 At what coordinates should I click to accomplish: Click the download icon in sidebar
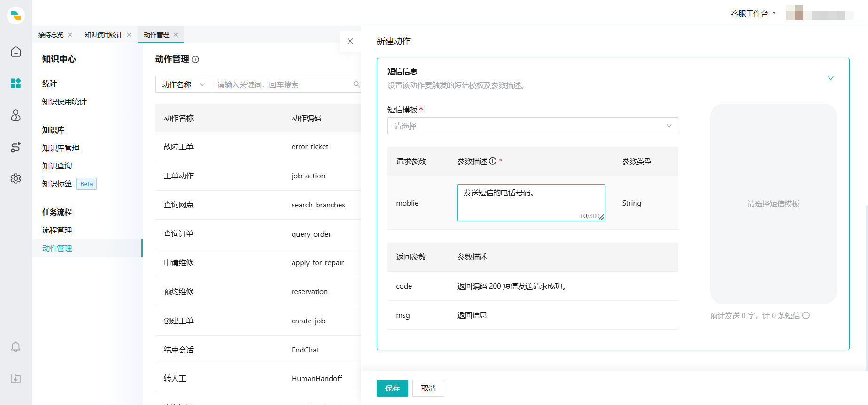(16, 379)
